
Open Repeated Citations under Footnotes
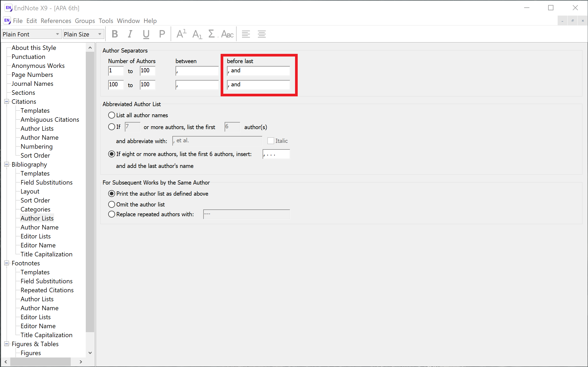47,290
